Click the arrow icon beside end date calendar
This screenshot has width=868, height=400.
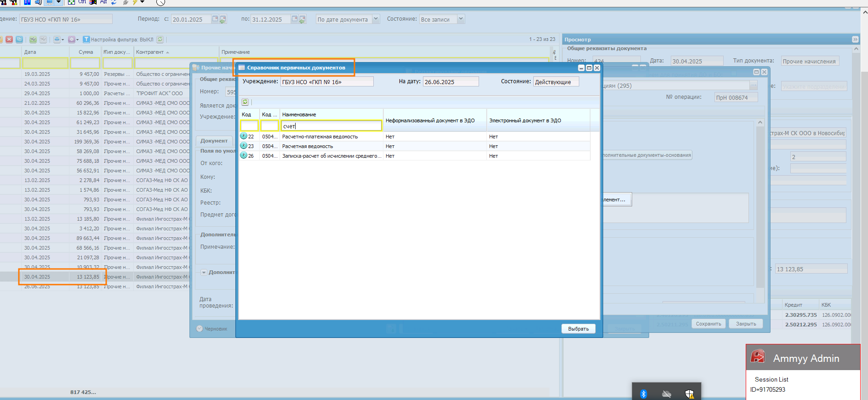pyautogui.click(x=303, y=19)
